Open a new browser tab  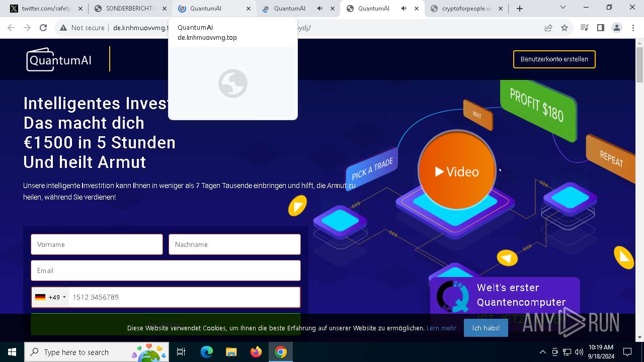click(520, 9)
